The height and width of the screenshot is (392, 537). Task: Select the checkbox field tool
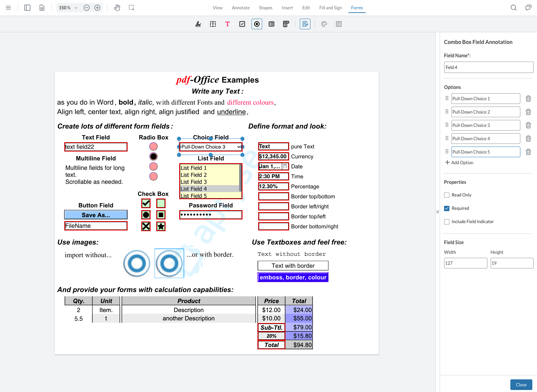(242, 24)
